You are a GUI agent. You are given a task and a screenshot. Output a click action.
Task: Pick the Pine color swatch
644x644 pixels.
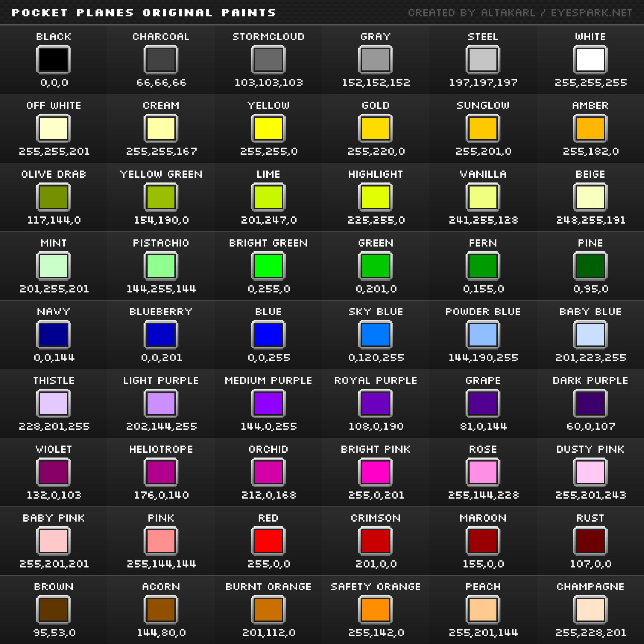(x=590, y=267)
